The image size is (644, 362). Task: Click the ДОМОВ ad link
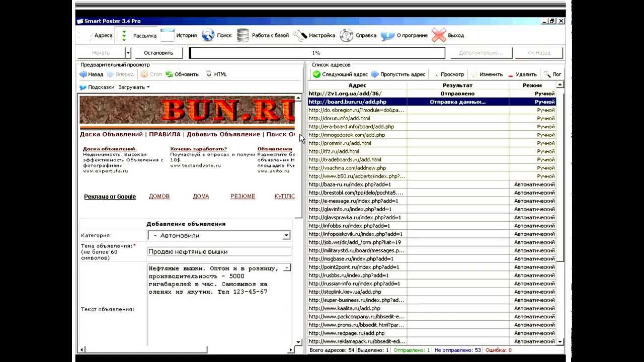(x=159, y=197)
